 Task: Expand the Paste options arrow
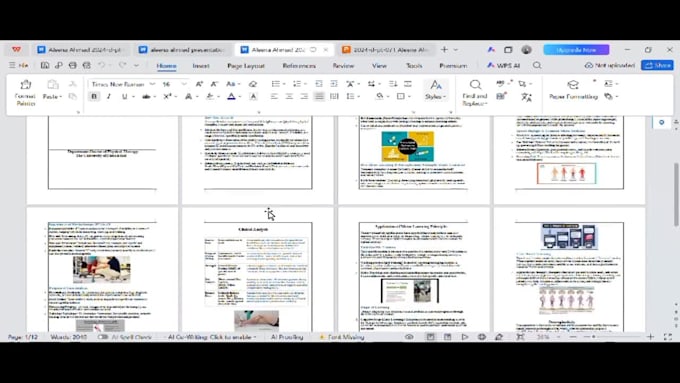pyautogui.click(x=61, y=97)
